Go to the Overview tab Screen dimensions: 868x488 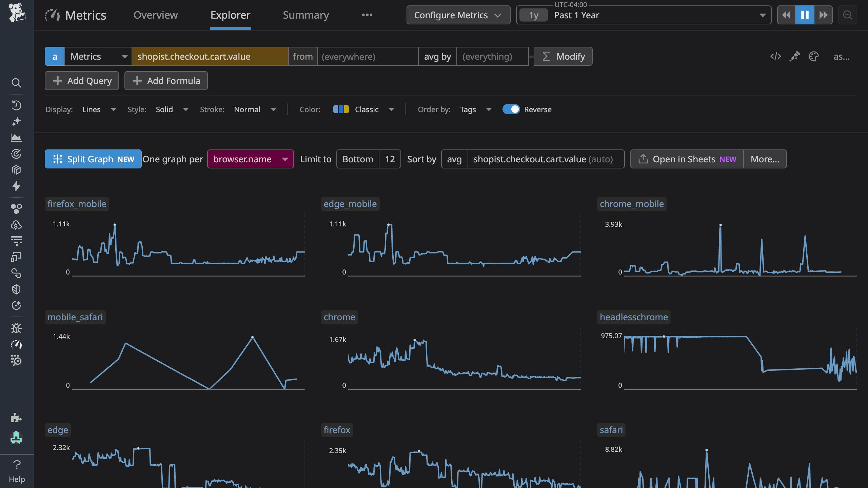click(x=155, y=15)
